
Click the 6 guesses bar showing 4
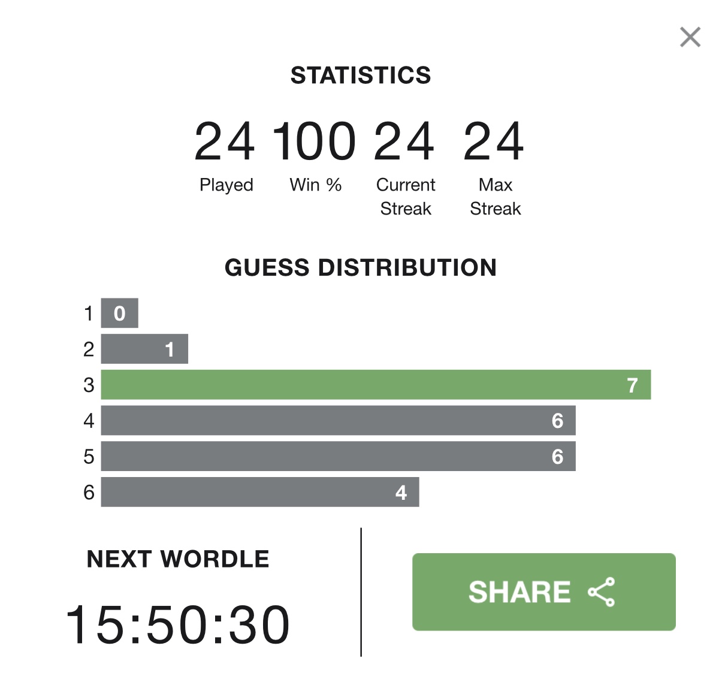pos(260,492)
